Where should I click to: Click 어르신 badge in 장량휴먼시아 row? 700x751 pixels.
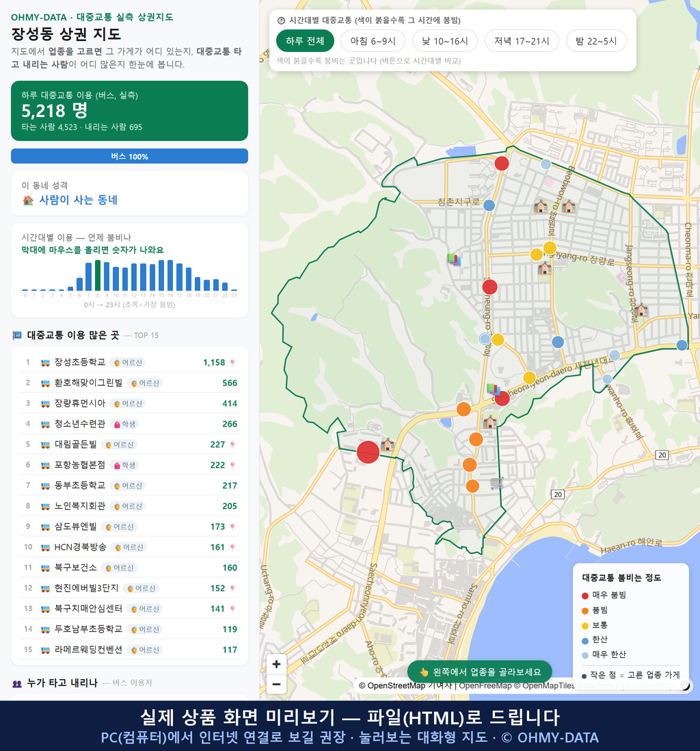[128, 404]
